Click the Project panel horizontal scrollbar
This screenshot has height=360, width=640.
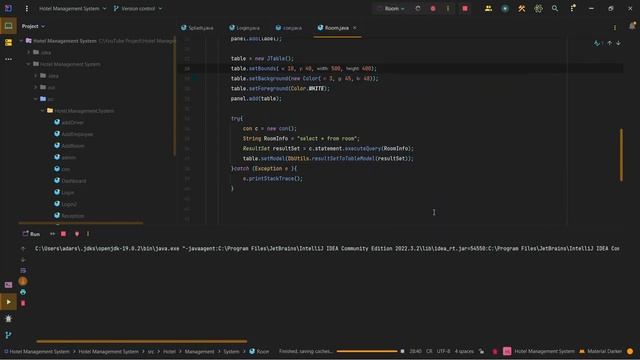click(x=81, y=223)
